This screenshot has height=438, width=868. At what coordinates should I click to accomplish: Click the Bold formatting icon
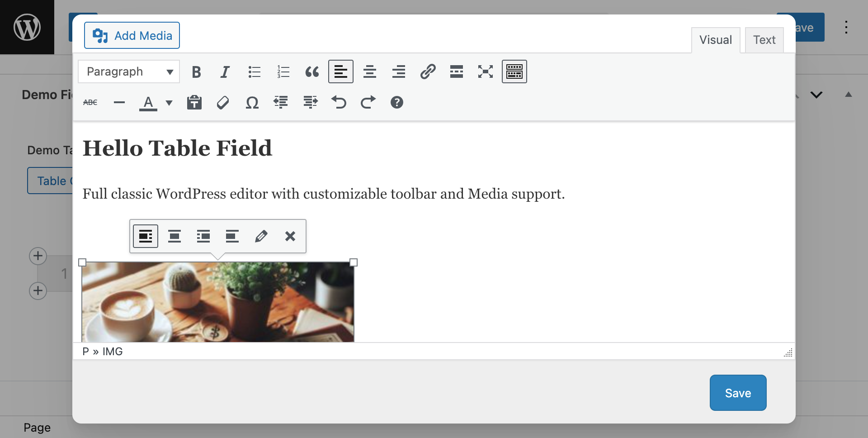click(x=196, y=72)
